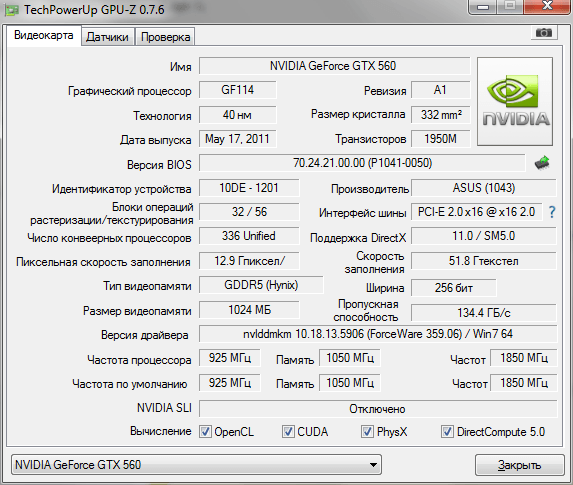The height and width of the screenshot is (485, 573).
Task: Click the Имя field NVIDIA GeForce GTX 560
Action: 334,66
